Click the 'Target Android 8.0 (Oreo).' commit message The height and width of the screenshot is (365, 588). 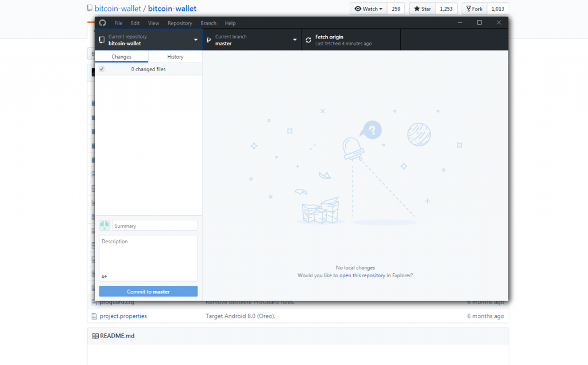(x=241, y=316)
